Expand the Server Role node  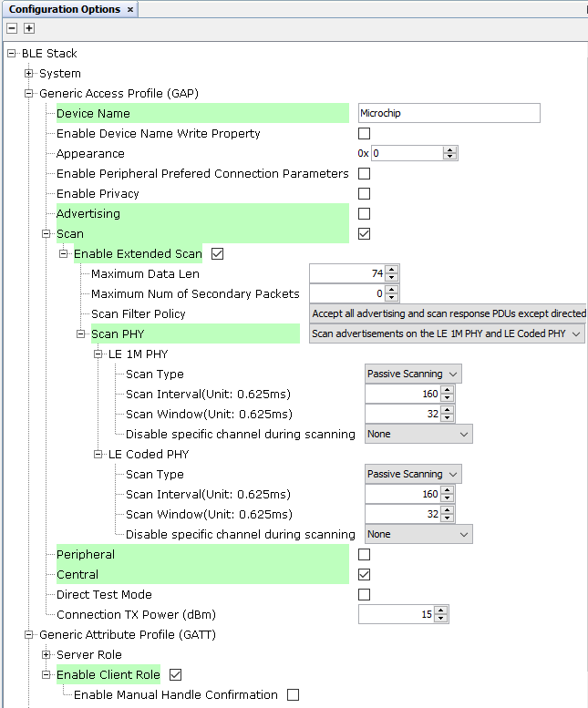46,654
